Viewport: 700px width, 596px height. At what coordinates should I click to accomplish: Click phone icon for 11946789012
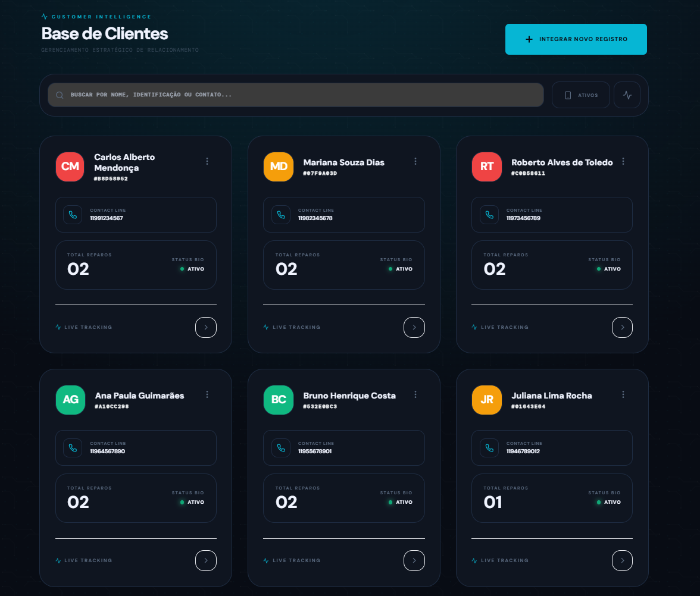(x=489, y=448)
